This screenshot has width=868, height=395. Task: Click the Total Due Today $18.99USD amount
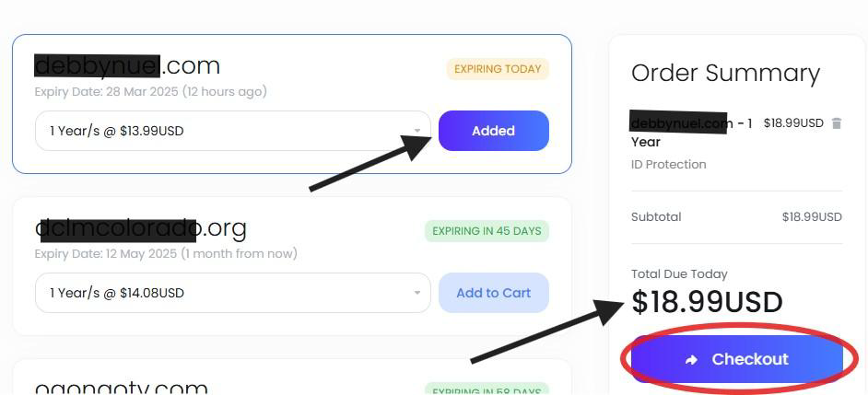pos(707,302)
